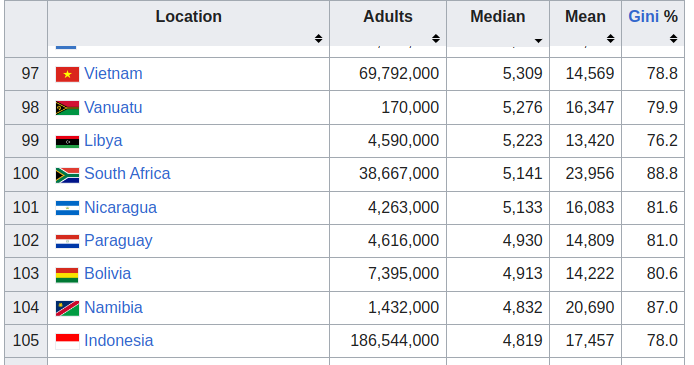Click the Vanuatu flag icon

(x=67, y=108)
